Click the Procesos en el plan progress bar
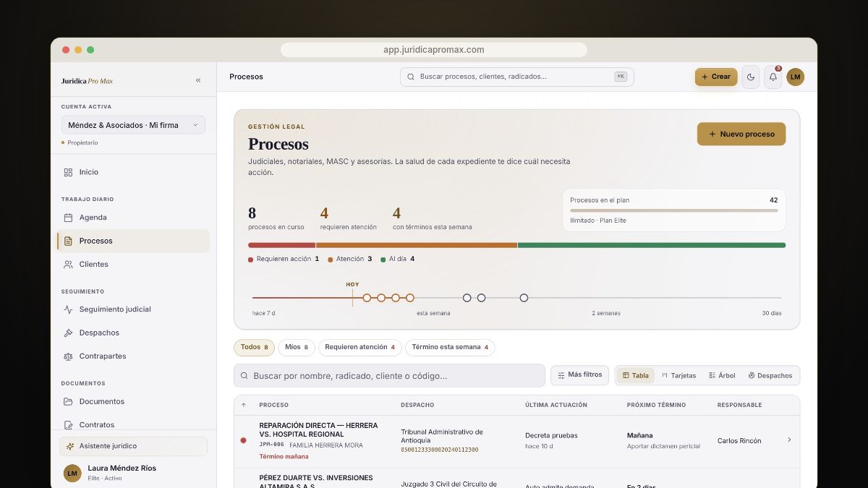This screenshot has width=868, height=488. coord(674,210)
